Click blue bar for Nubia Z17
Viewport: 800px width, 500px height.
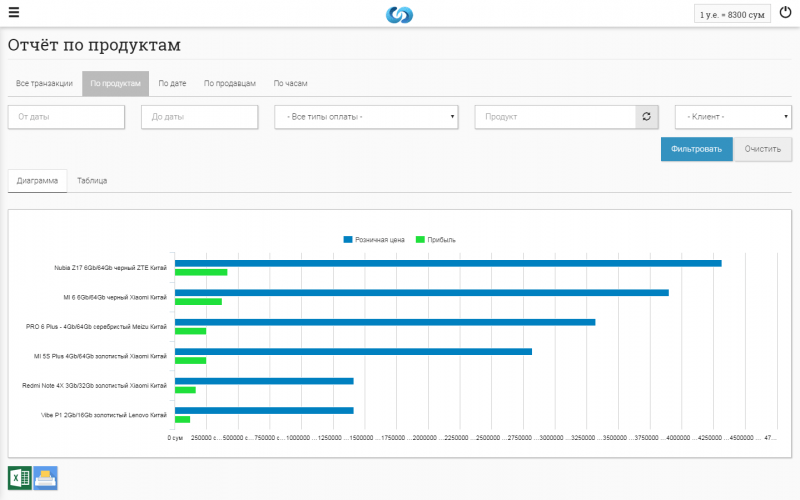point(448,263)
